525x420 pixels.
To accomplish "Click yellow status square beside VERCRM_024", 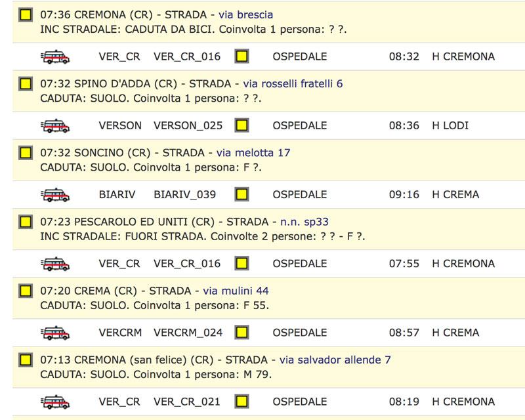I will [x=241, y=332].
